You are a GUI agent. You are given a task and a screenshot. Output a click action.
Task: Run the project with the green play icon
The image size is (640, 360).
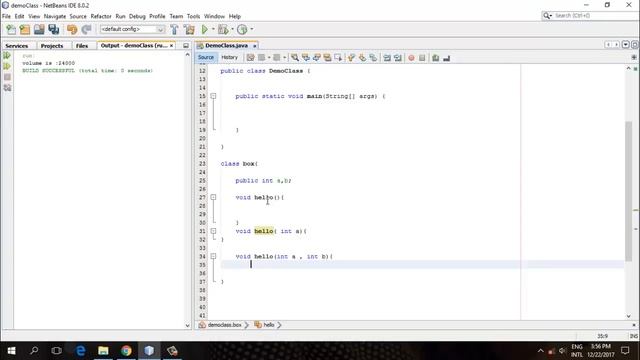coord(205,29)
